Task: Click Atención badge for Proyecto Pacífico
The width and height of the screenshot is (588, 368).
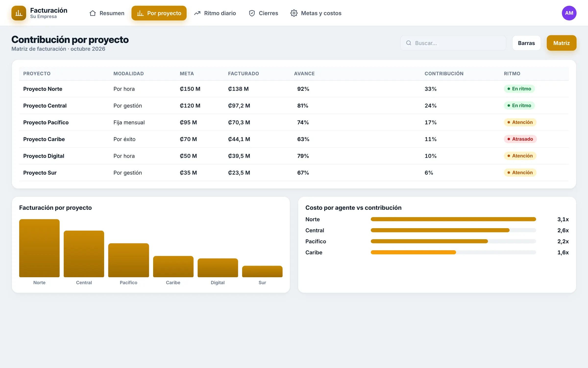Action: pos(520,122)
